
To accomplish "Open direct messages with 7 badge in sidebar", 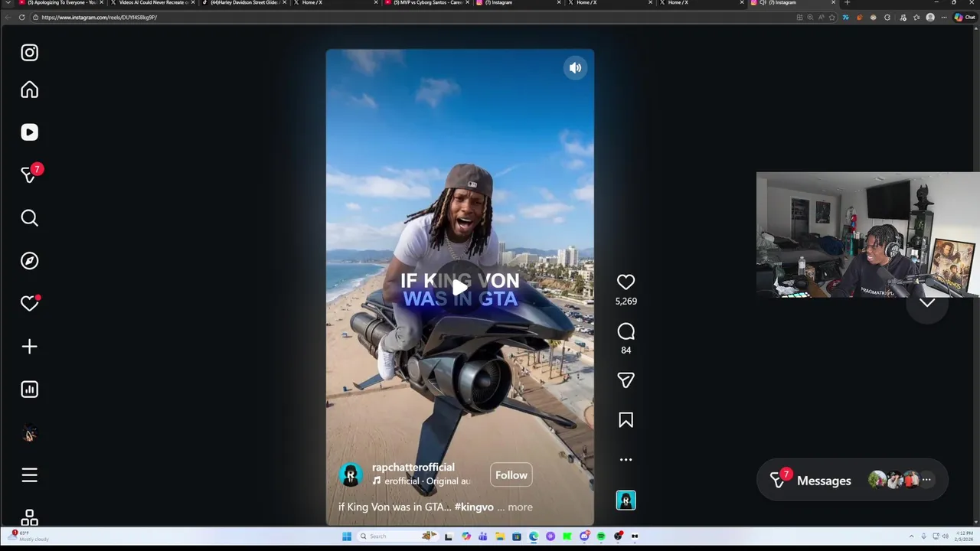I will click(31, 174).
